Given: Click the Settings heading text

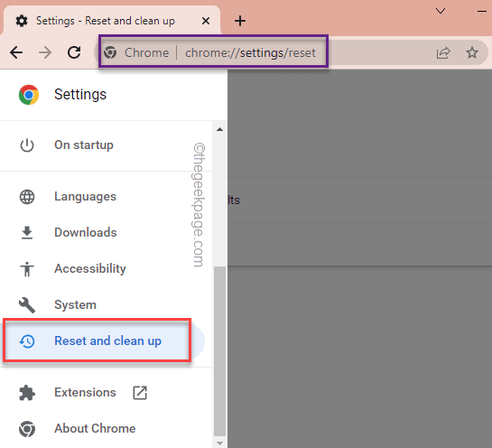Looking at the screenshot, I should coord(80,95).
